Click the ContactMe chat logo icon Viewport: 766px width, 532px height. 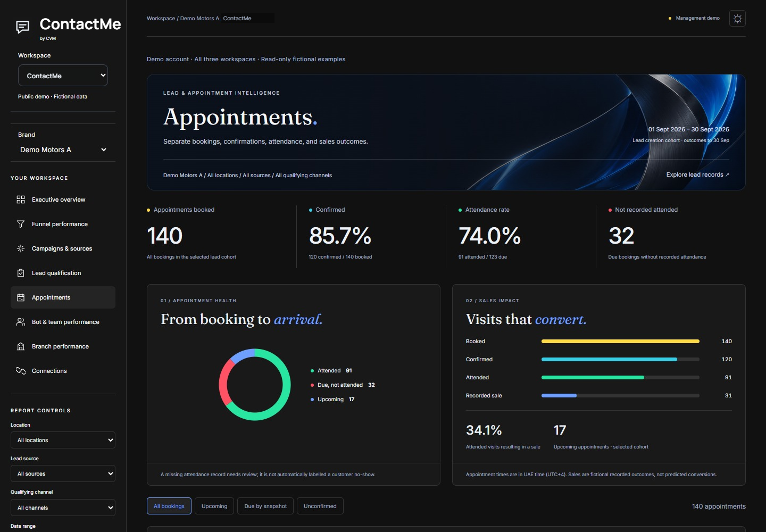[22, 27]
